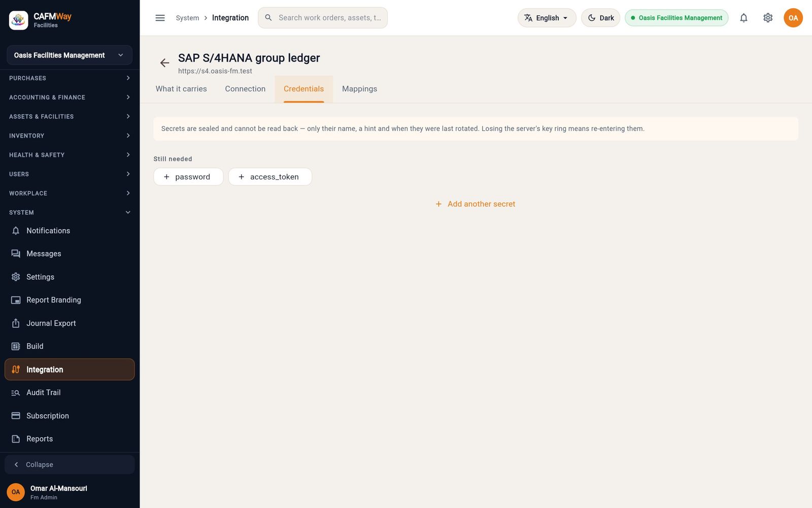Screen dimensions: 812x508
Task: Click the Build icon in sidebar
Action: pyautogui.click(x=16, y=346)
